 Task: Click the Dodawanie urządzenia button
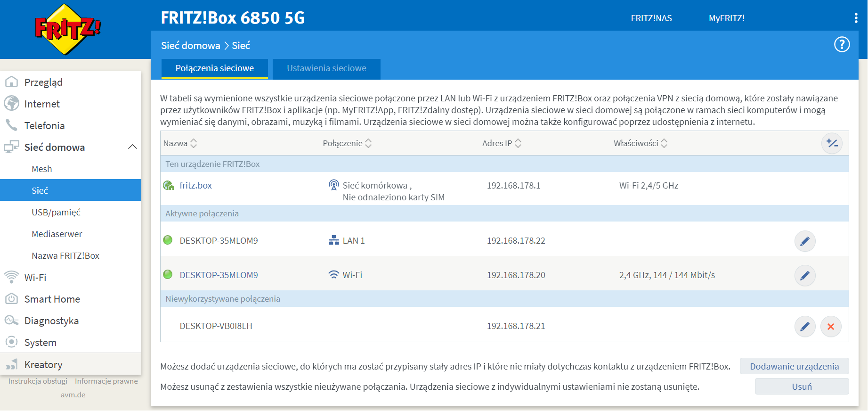tap(794, 366)
